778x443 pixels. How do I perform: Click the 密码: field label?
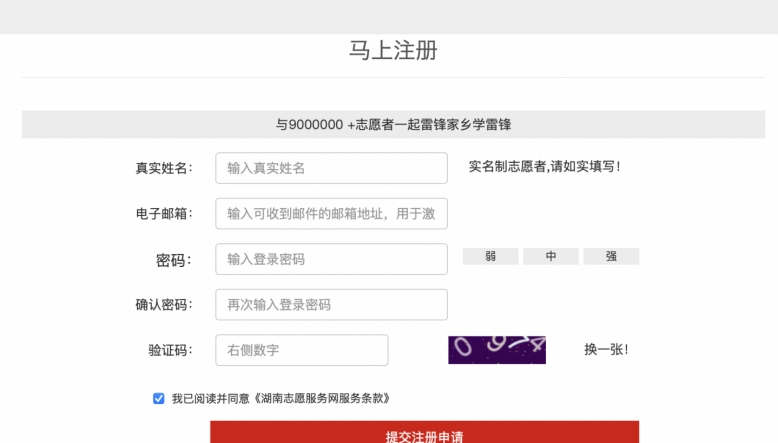(173, 260)
